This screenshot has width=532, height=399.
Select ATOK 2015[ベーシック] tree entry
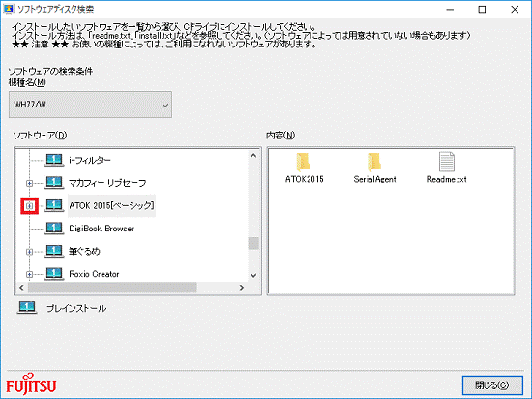[x=111, y=205]
